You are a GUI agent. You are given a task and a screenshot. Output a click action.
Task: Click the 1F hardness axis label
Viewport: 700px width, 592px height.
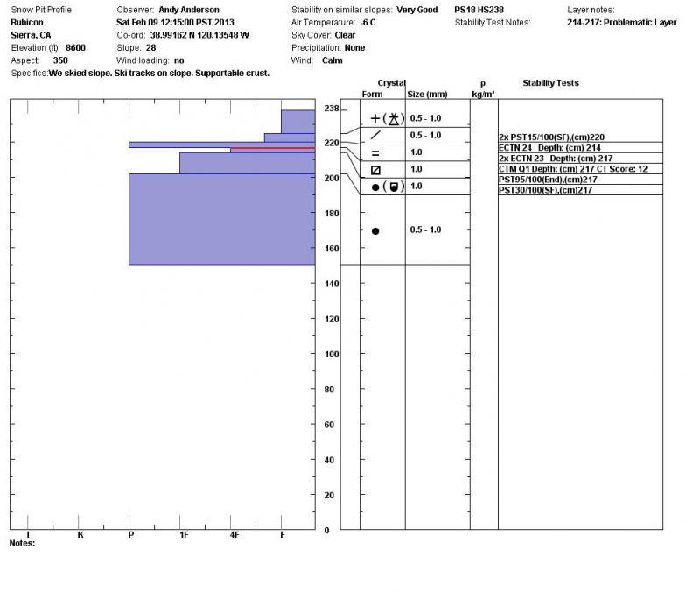tap(183, 533)
